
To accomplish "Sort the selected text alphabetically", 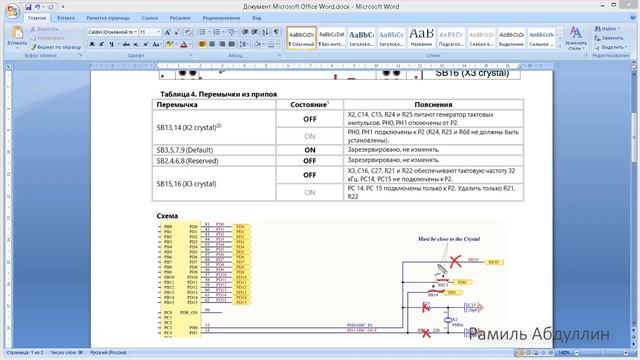I will [x=265, y=32].
